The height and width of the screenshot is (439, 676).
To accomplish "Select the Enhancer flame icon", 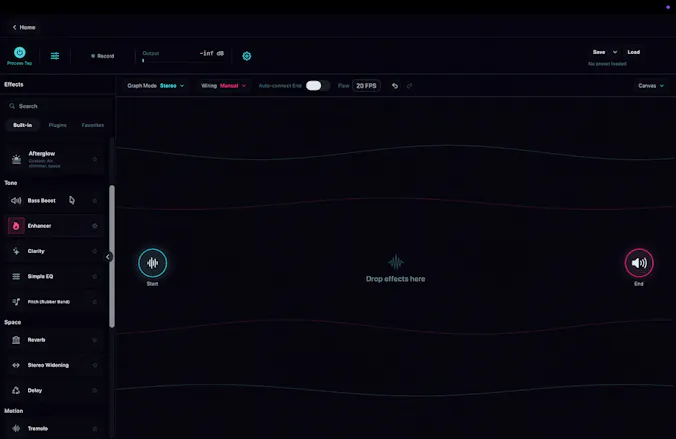I will (x=16, y=226).
